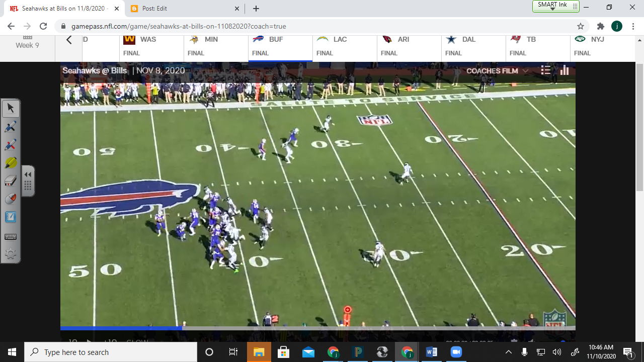Open the play list icon in video player
The width and height of the screenshot is (644, 362).
[545, 70]
